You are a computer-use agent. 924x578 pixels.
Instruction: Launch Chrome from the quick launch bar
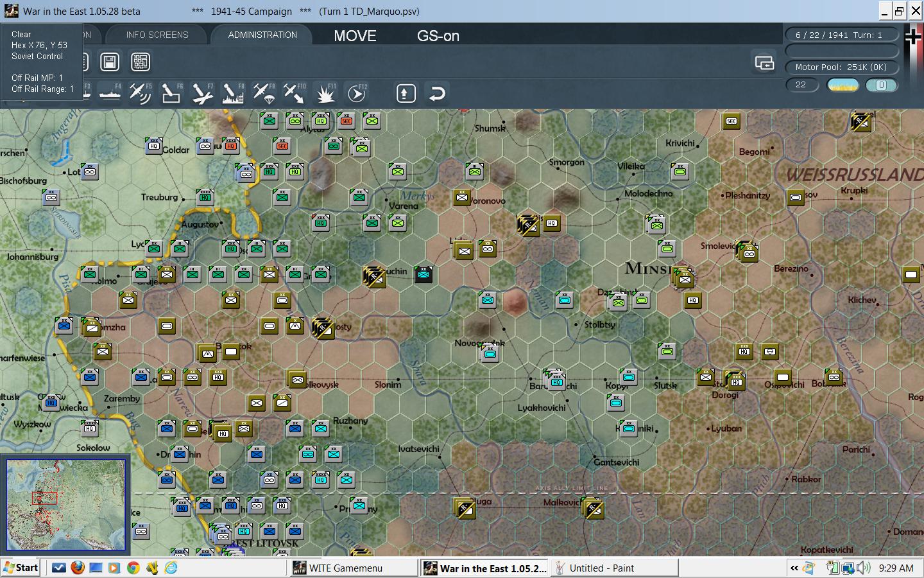133,568
